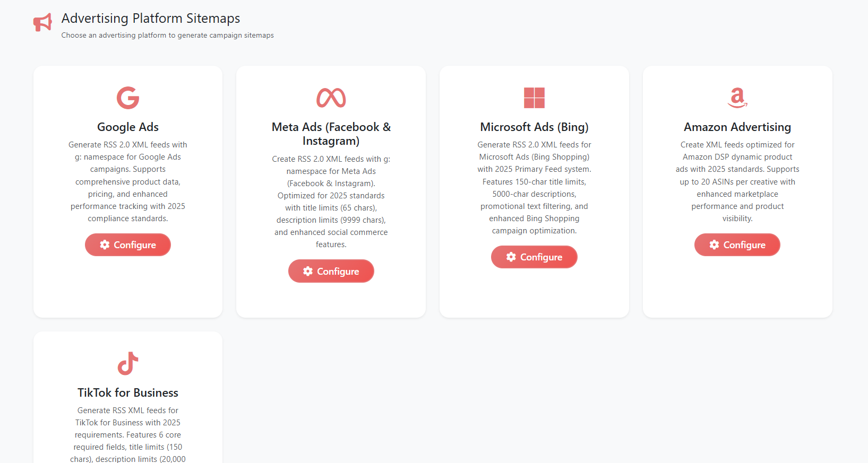
Task: Select the TikTok for Business heading
Action: pos(128,393)
